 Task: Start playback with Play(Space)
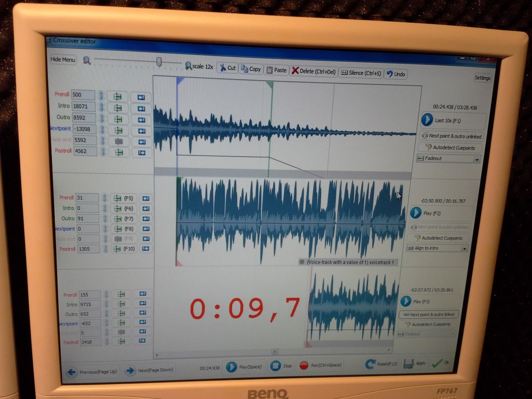[244, 367]
